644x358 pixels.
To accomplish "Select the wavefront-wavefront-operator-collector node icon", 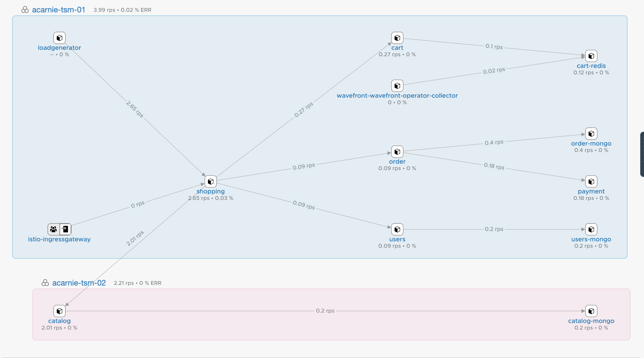I will point(397,86).
